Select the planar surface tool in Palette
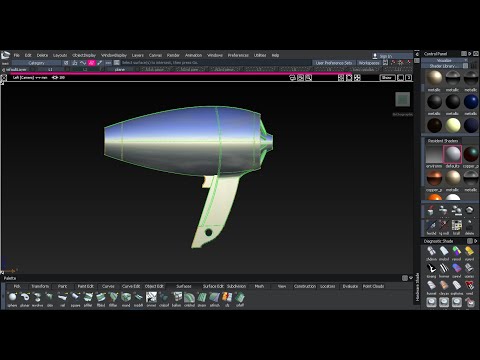 25,297
